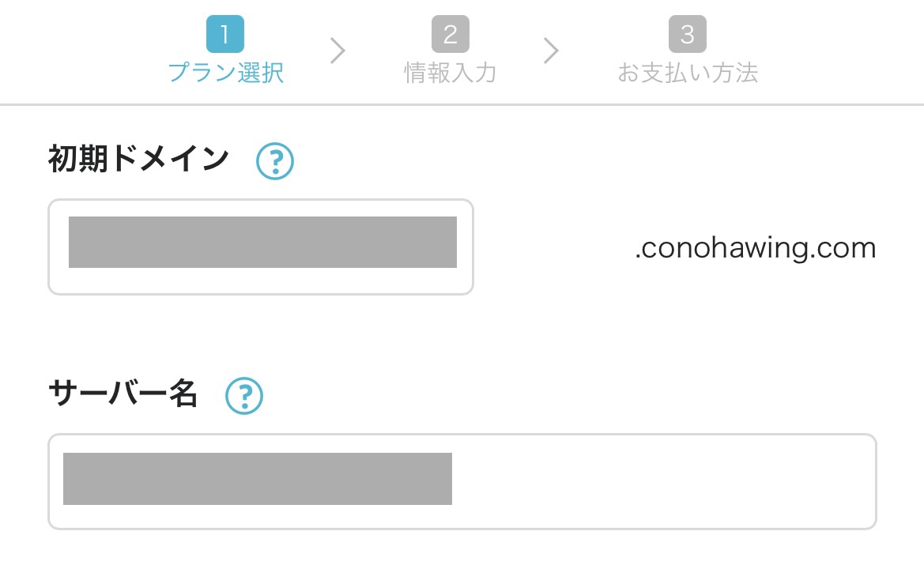Click the サーバー名 heading text
The image size is (924, 580).
click(123, 394)
